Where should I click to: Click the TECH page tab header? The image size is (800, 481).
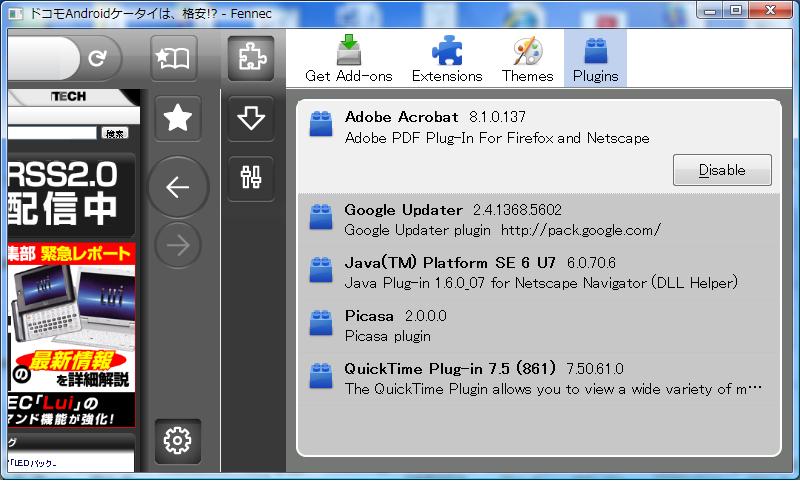[69, 96]
